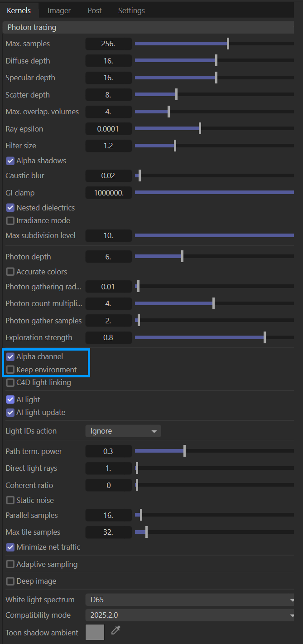Click the Exploration strength slider handle
The image size is (303, 644).
265,337
